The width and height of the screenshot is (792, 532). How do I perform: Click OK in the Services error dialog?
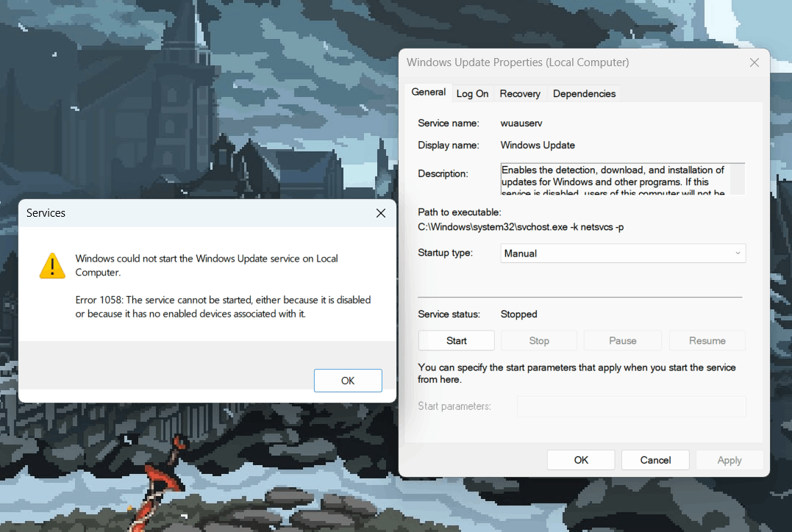point(348,381)
